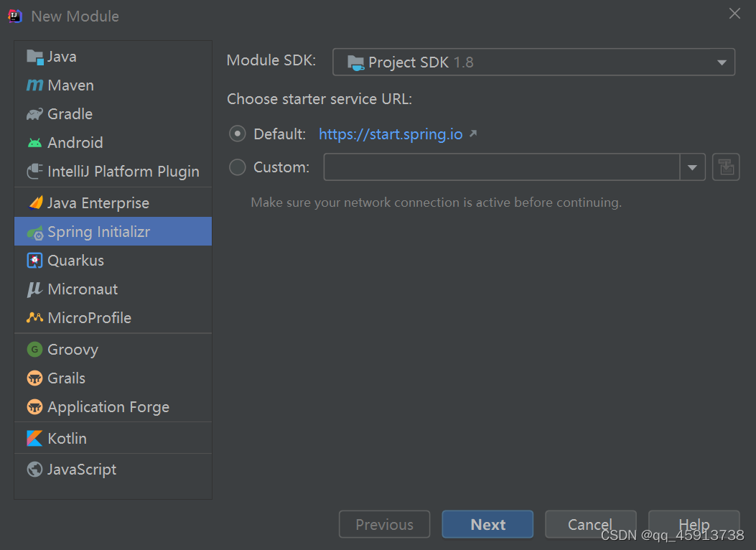Select the Default starter URL radio button
Image resolution: width=756 pixels, height=550 pixels.
[237, 134]
